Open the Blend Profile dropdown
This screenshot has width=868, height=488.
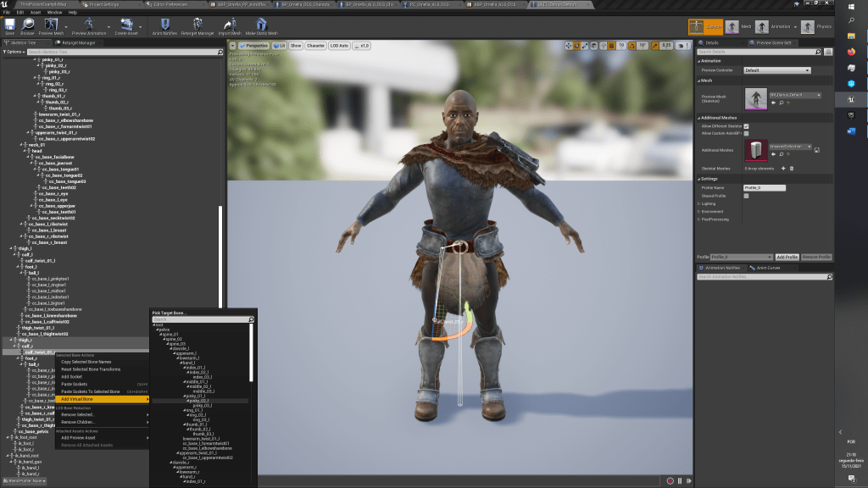click(x=24, y=481)
